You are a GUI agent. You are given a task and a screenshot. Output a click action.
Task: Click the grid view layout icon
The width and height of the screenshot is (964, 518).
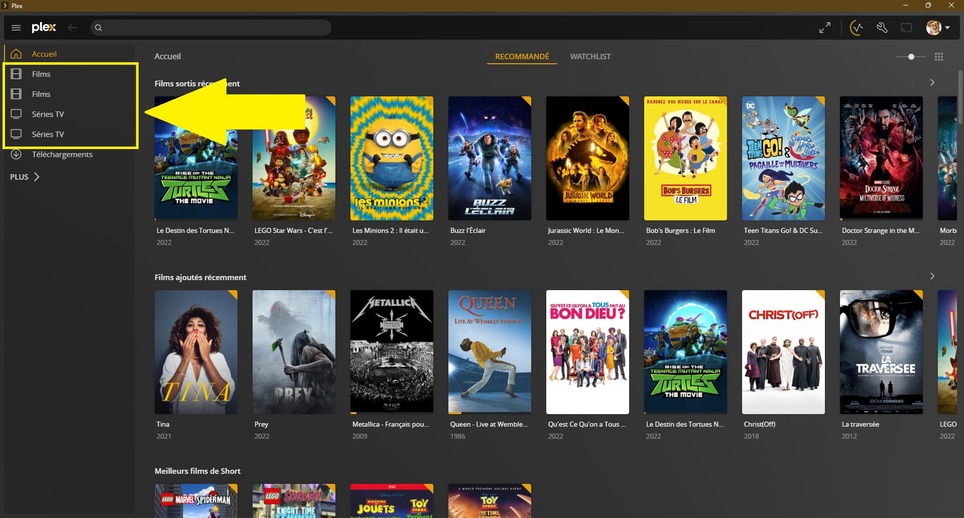click(x=939, y=57)
